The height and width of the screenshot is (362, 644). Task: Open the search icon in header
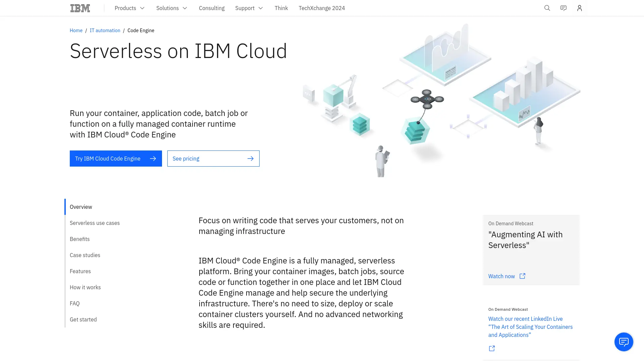[x=547, y=8]
